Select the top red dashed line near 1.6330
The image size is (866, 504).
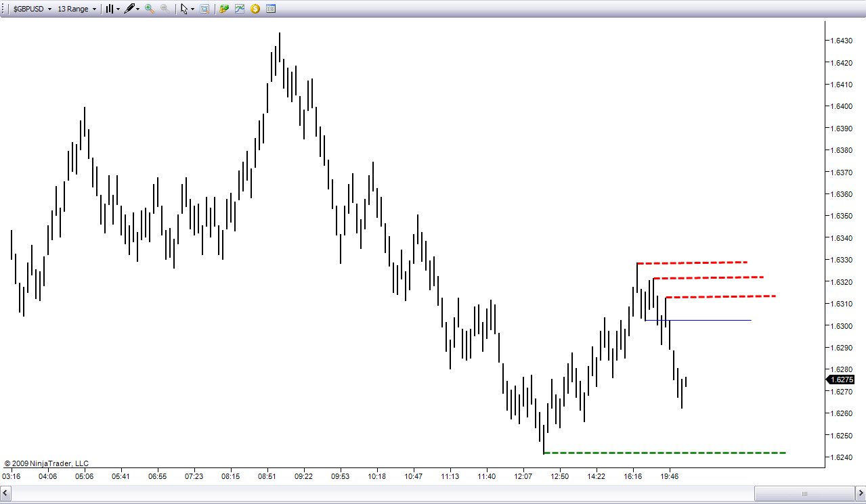(x=692, y=262)
